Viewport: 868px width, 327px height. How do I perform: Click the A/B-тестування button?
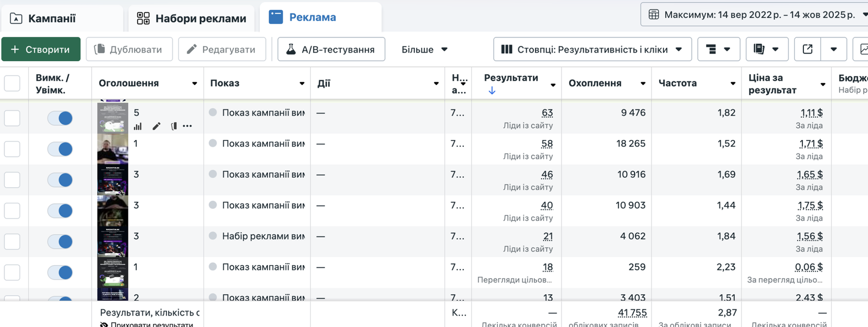(x=331, y=49)
